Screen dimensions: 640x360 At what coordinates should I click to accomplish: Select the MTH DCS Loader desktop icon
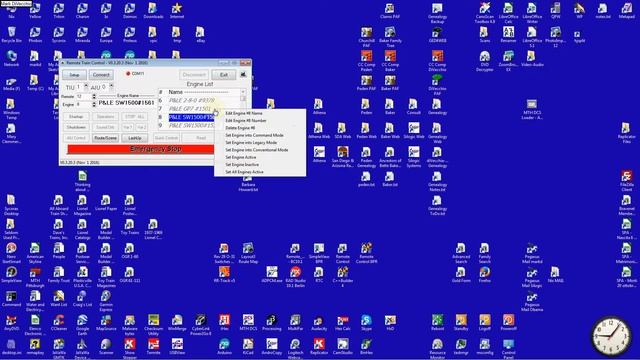click(x=532, y=109)
